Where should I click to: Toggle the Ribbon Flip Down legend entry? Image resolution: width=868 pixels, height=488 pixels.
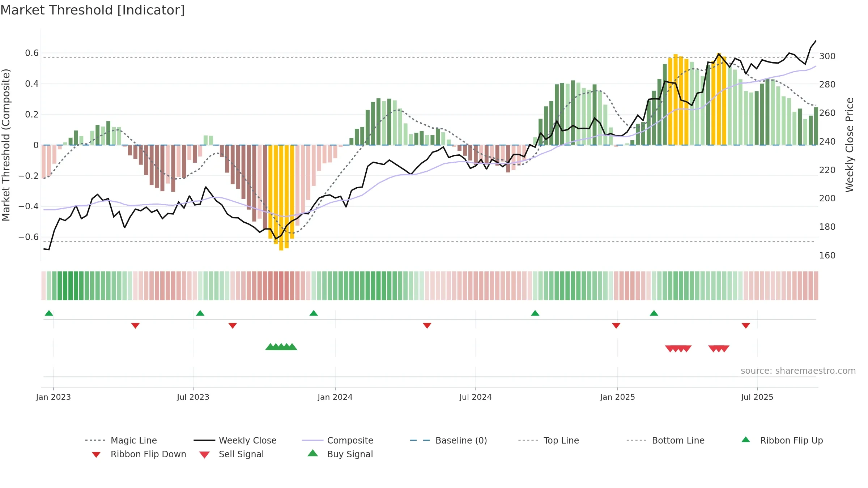click(x=139, y=454)
